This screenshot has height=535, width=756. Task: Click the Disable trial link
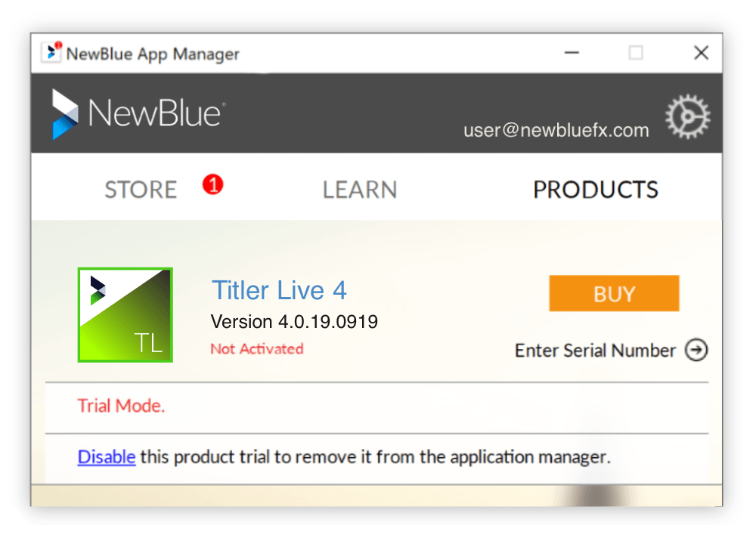click(x=107, y=456)
